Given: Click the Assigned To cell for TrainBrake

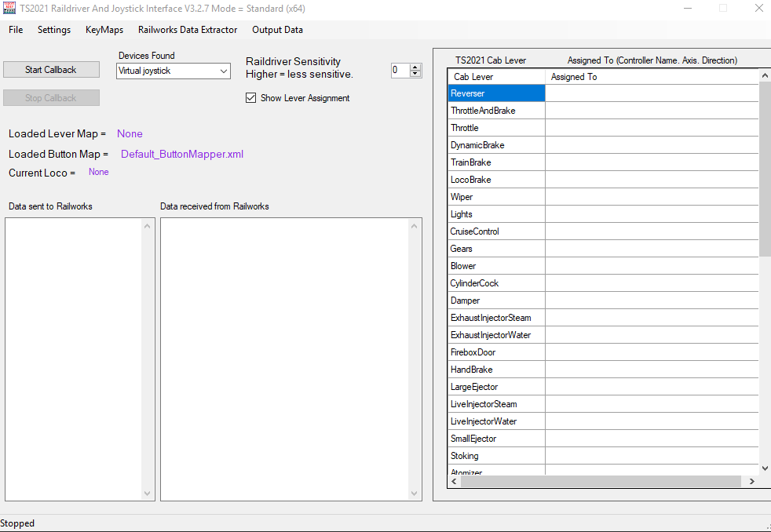Looking at the screenshot, I should click(652, 162).
